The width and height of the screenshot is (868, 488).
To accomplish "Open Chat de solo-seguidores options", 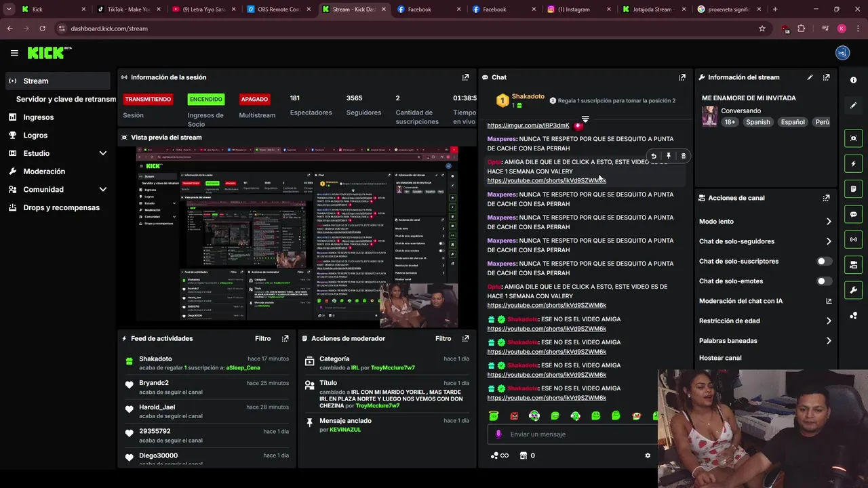I will tap(765, 241).
